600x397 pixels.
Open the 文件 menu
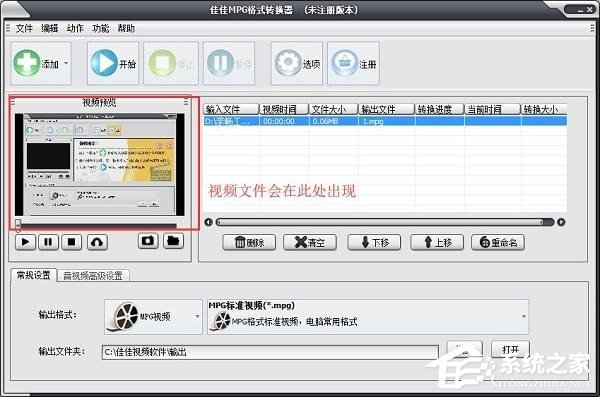pyautogui.click(x=24, y=28)
